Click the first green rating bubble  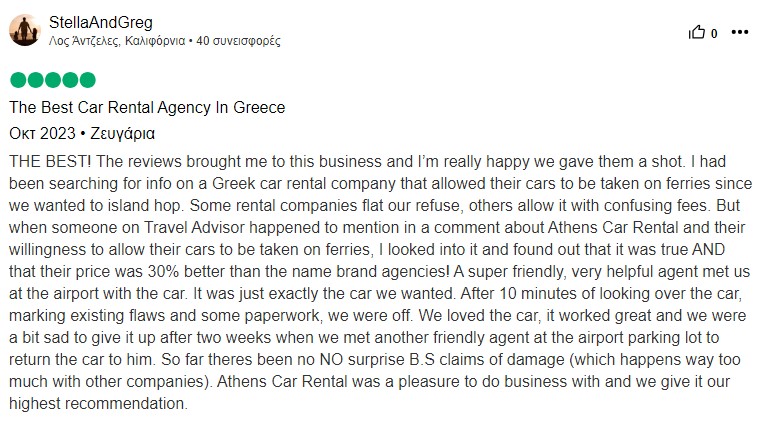[x=18, y=80]
